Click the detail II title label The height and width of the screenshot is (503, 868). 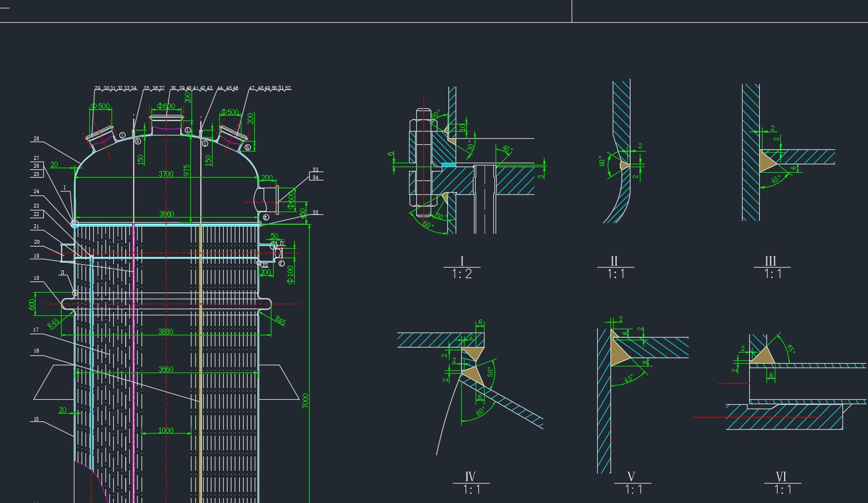(x=614, y=261)
